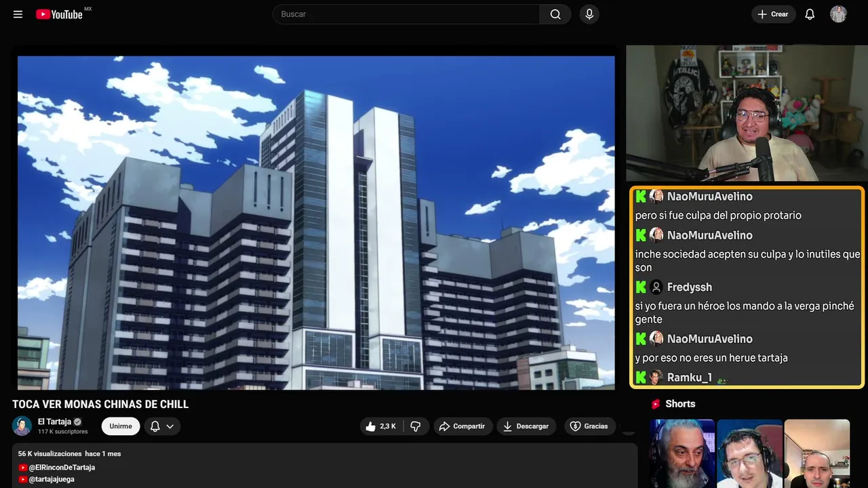Click the Kick badge beside Fredyssh
This screenshot has width=868, height=488.
pyautogui.click(x=641, y=287)
